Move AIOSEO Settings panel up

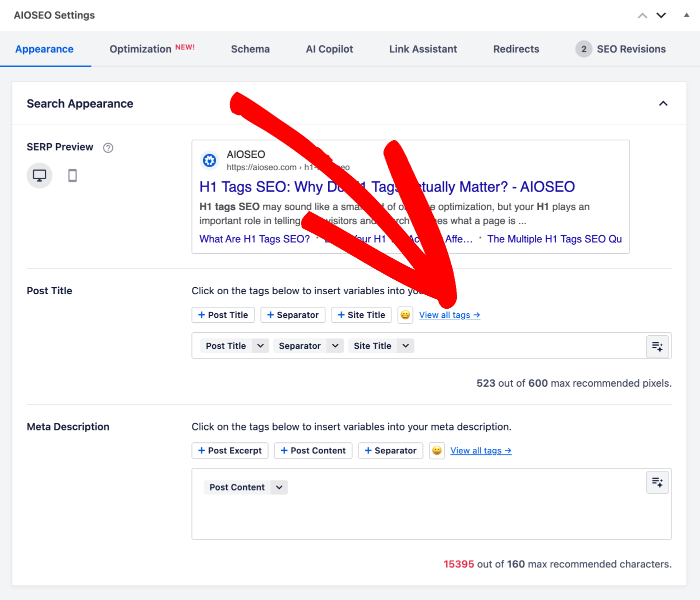[642, 16]
